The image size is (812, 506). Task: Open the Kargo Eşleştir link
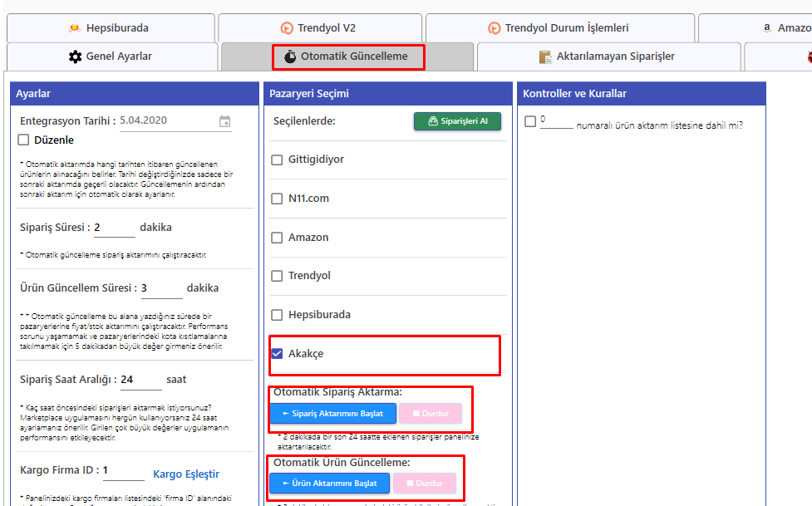[186, 474]
